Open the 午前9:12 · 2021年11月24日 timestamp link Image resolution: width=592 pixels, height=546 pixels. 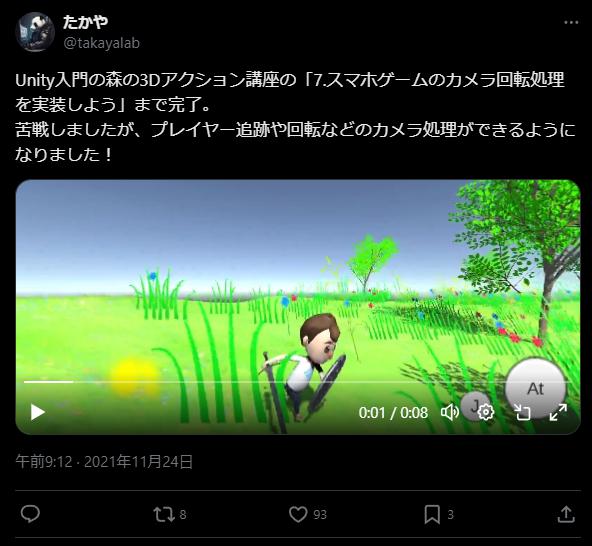pyautogui.click(x=104, y=461)
